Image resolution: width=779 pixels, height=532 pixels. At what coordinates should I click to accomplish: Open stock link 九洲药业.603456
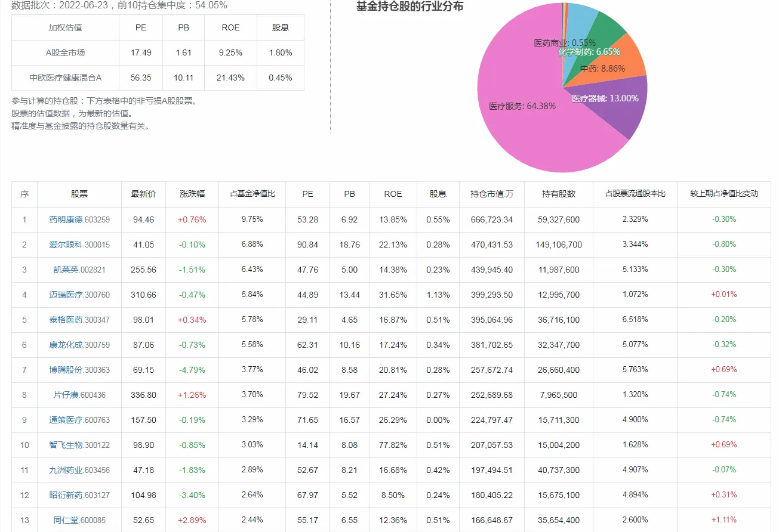[79, 470]
